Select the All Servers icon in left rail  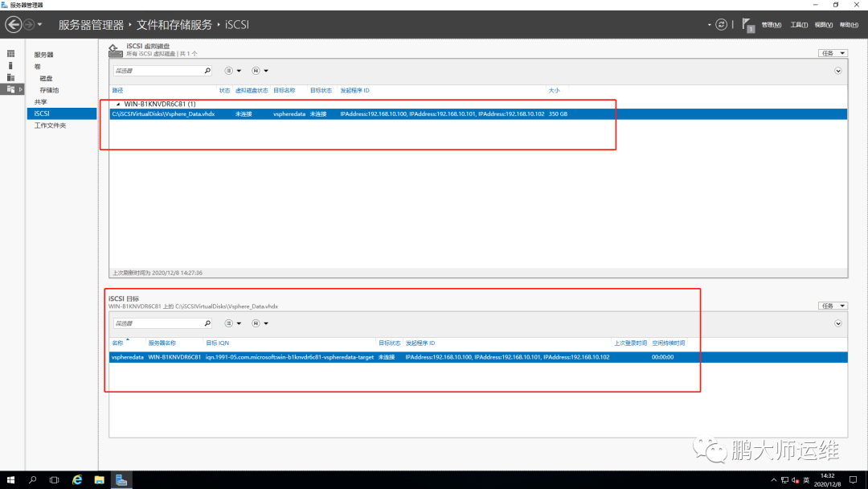point(10,77)
